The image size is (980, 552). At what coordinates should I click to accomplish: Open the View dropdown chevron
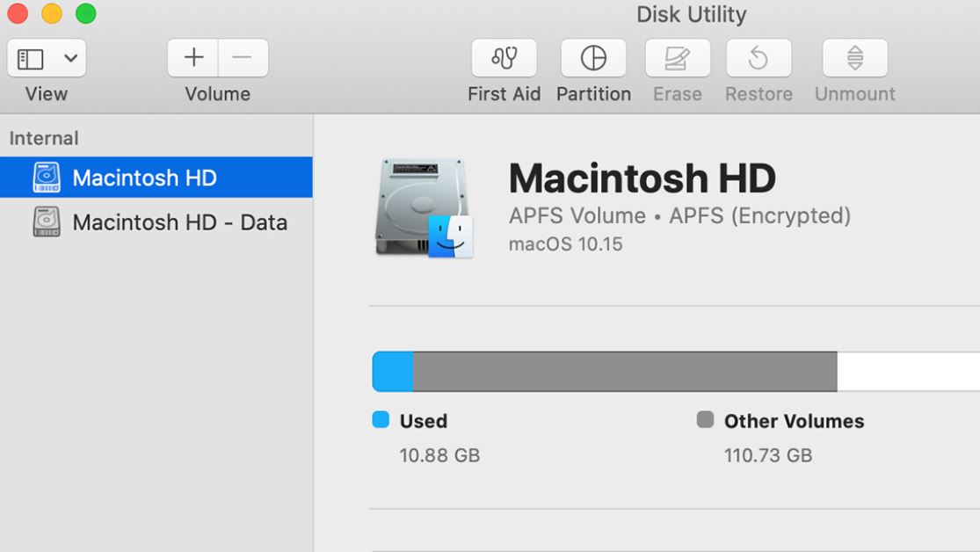point(70,59)
